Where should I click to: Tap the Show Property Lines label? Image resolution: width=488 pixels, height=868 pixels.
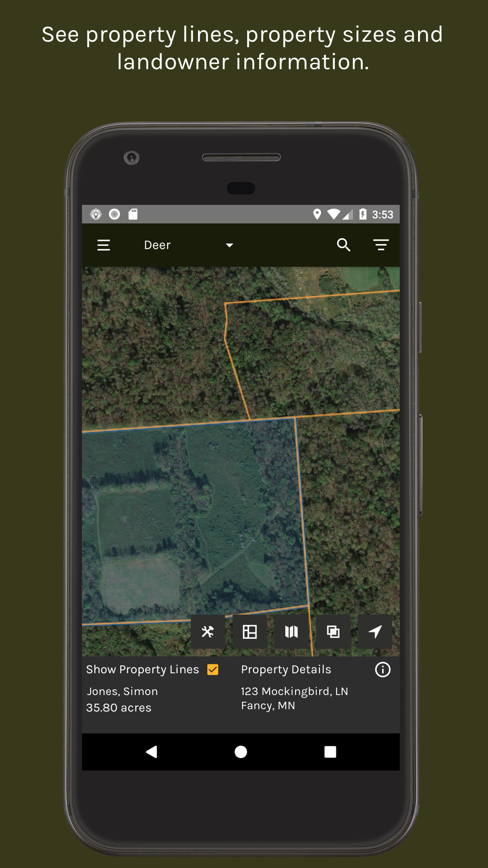pos(143,669)
